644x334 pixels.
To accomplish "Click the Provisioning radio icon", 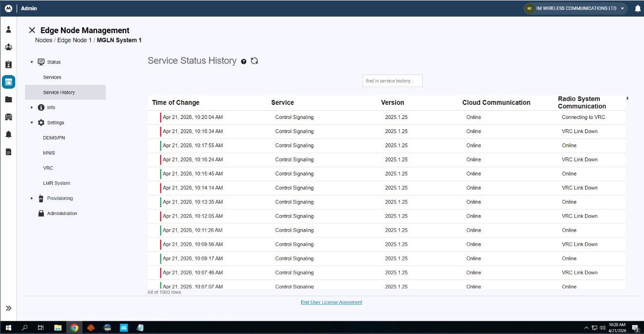I will (x=41, y=198).
